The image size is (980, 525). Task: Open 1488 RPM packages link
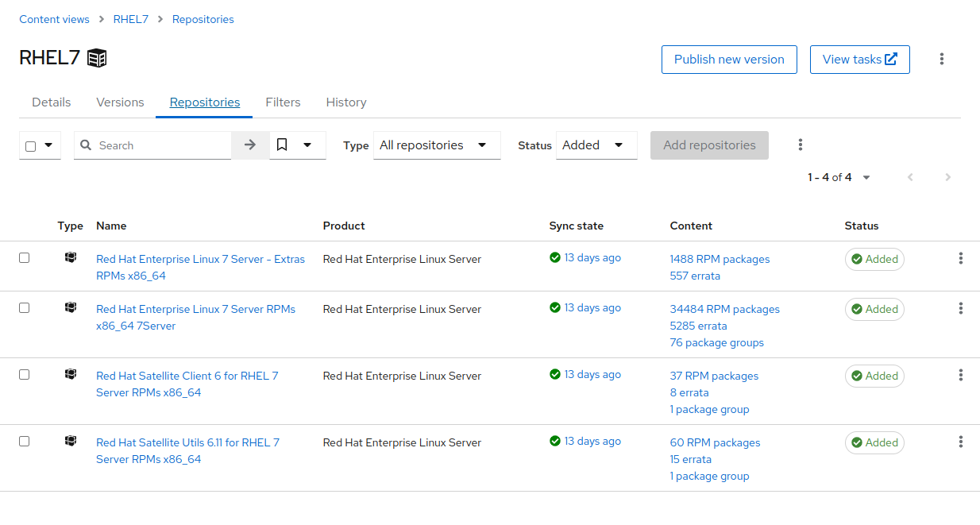(720, 259)
